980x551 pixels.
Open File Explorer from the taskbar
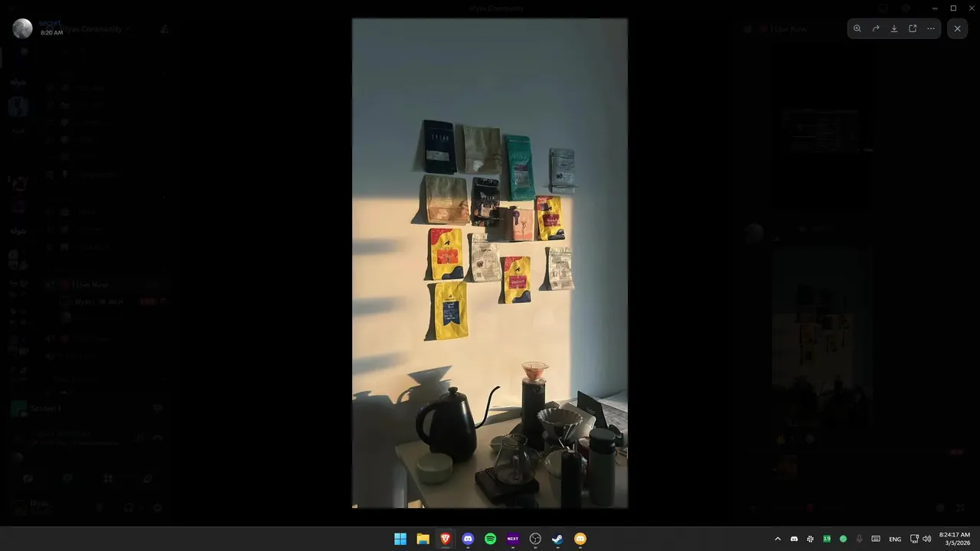point(423,539)
